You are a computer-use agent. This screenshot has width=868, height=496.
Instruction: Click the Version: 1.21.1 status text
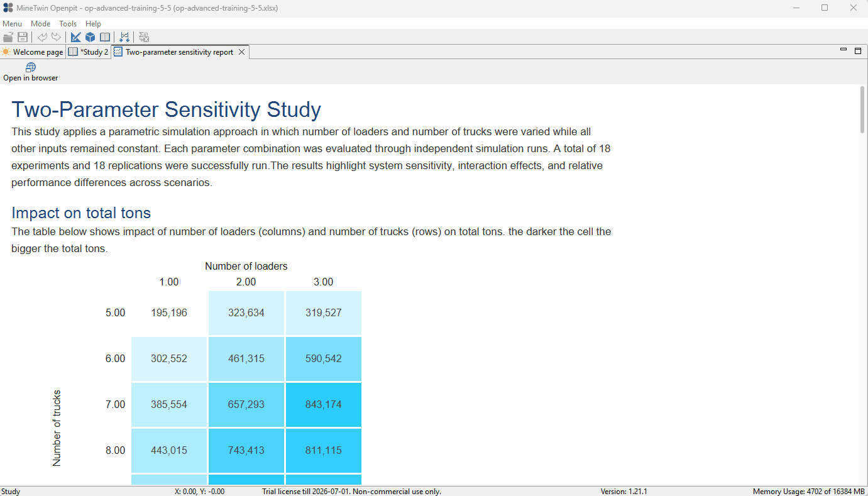[x=624, y=491]
